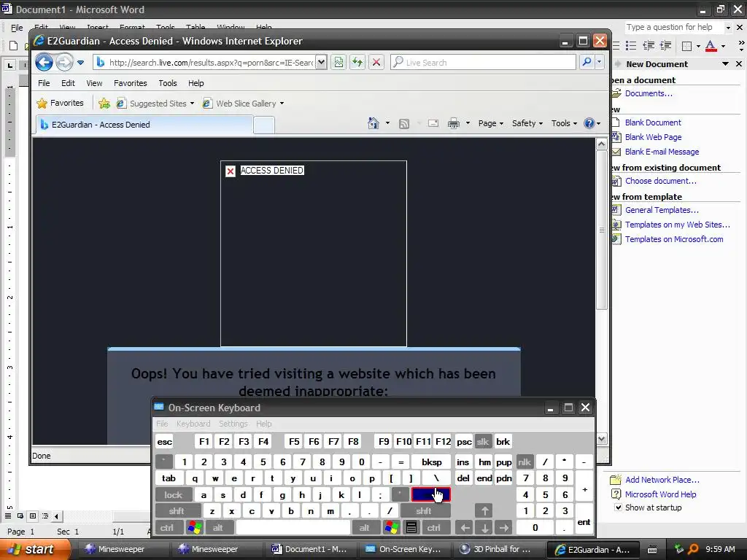Toggle the ins key on the on-screen keyboard

(462, 462)
